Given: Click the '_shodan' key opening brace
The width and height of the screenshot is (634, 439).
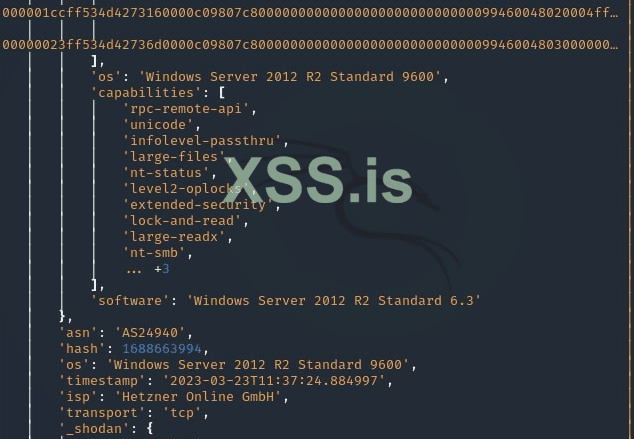Looking at the screenshot, I should tap(150, 428).
